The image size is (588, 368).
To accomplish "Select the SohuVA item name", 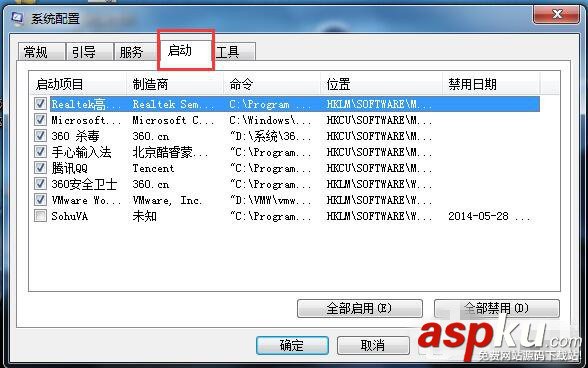I will [x=69, y=216].
